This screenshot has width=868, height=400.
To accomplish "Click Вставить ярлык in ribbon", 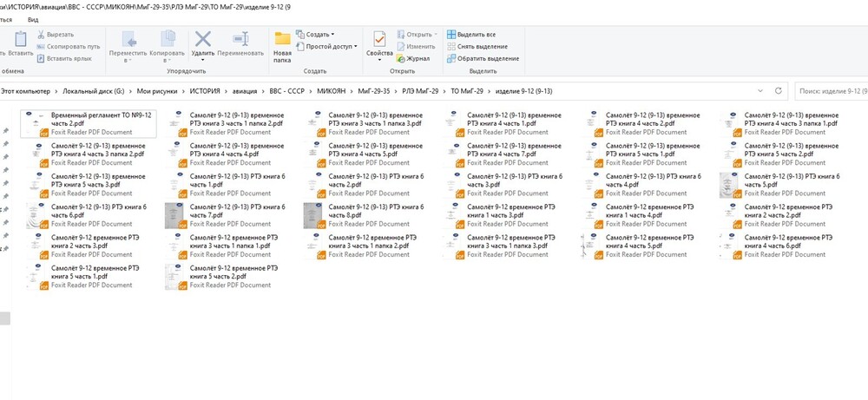I will pyautogui.click(x=64, y=59).
